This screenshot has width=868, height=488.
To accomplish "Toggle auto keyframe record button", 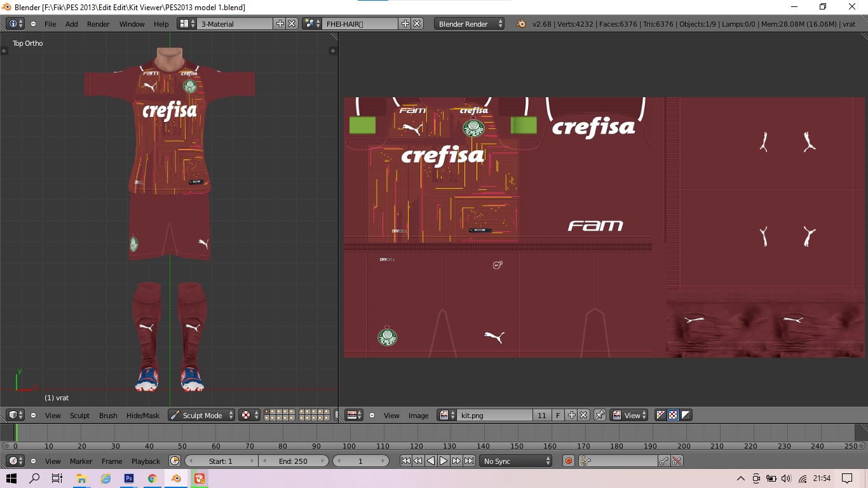I will [569, 461].
